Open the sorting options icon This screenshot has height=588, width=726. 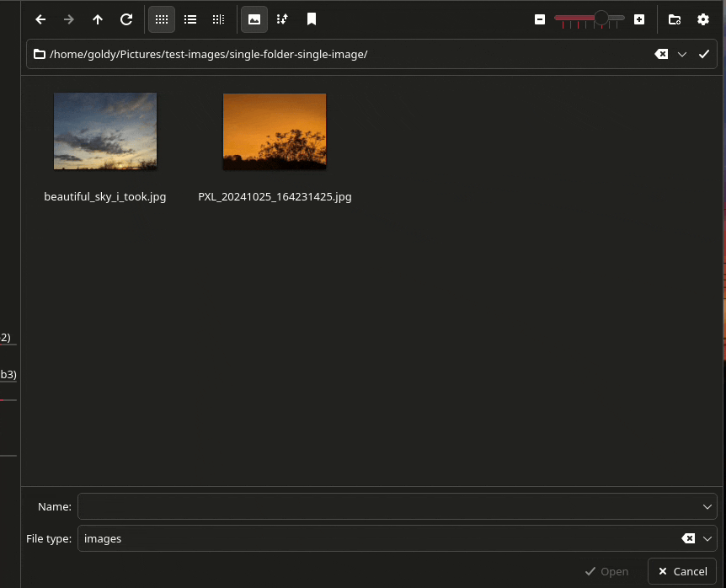click(282, 19)
